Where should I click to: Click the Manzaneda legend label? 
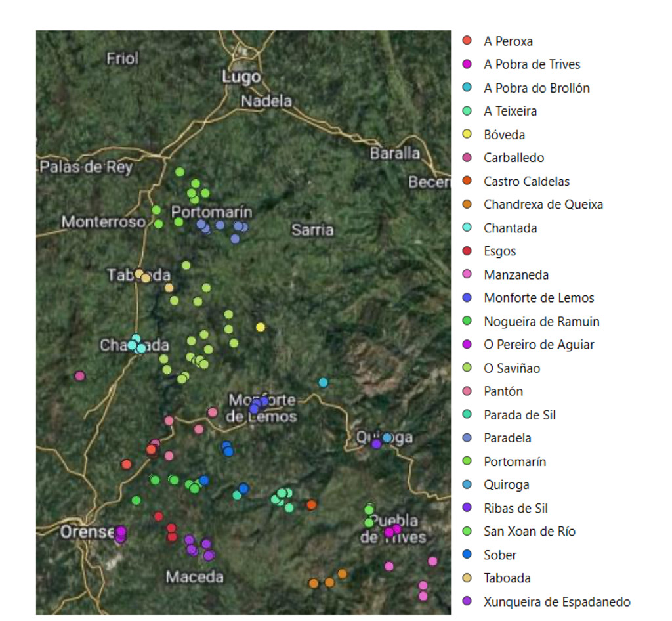point(516,275)
